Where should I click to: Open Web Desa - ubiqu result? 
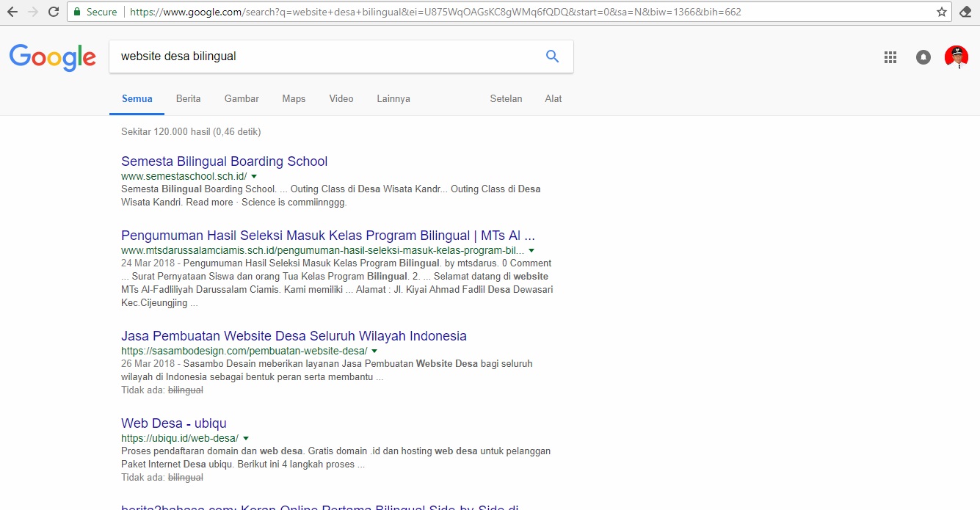pos(174,423)
